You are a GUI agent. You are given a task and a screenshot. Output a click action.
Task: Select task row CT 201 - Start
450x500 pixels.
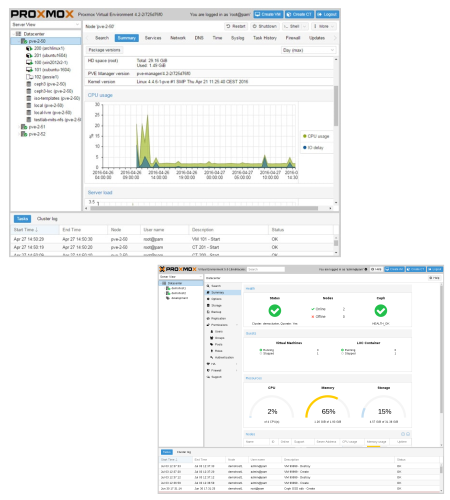pyautogui.click(x=172, y=247)
